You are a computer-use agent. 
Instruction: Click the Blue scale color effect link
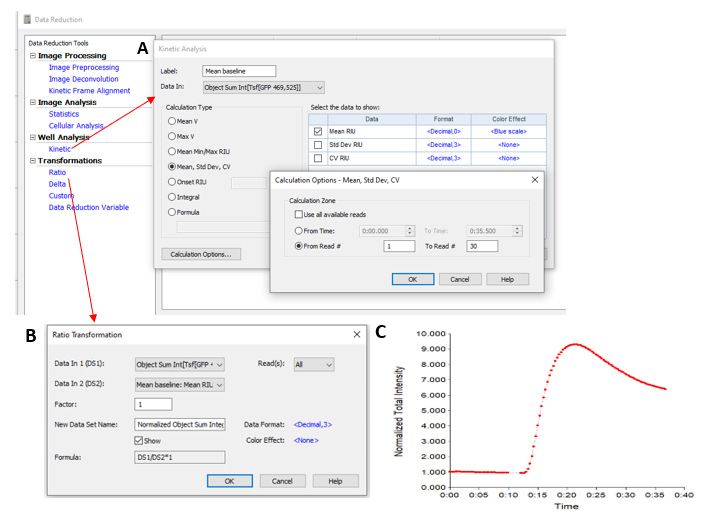505,131
